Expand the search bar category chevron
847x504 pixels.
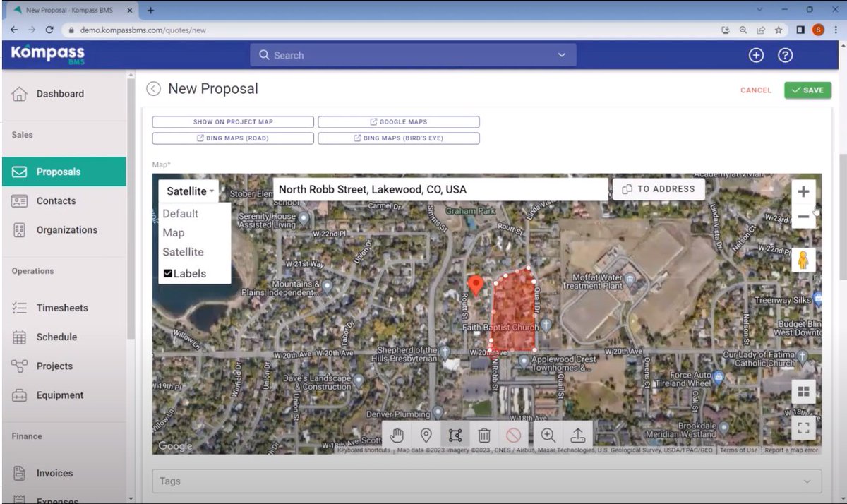pos(561,55)
